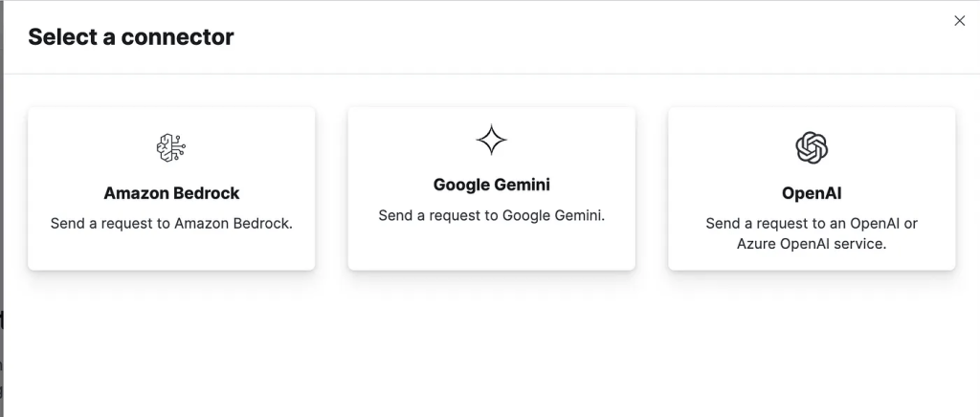Click the "Select a connector" heading

tap(131, 37)
